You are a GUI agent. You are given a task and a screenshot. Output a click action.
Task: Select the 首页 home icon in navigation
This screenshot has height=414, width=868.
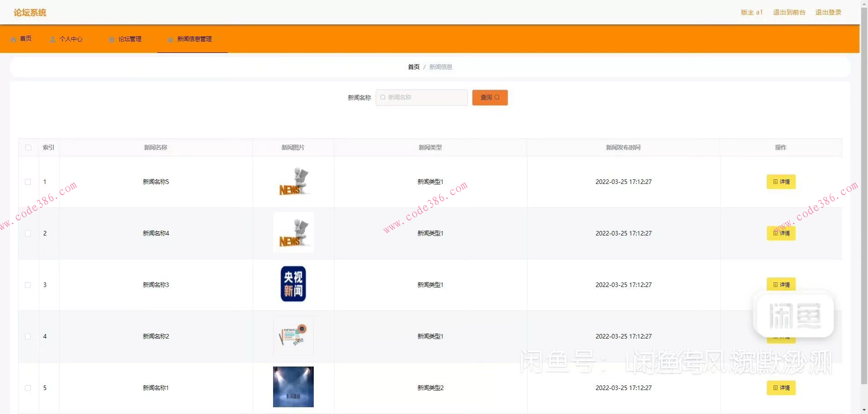coord(14,39)
